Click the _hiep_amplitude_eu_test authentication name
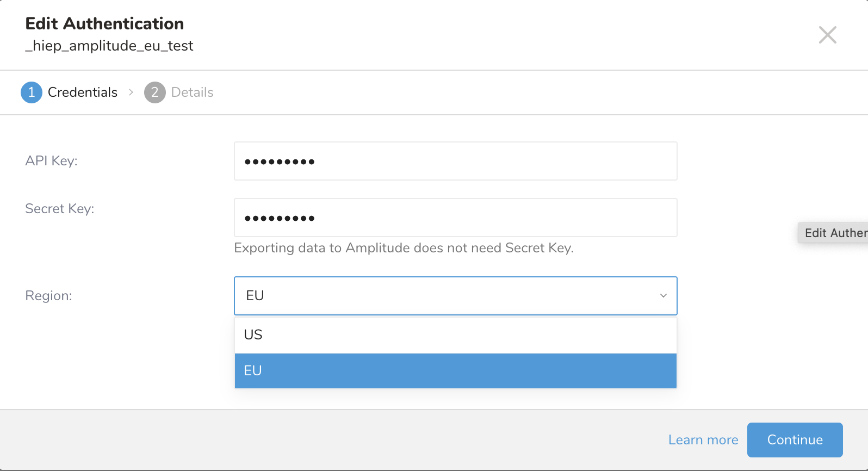 tap(109, 46)
